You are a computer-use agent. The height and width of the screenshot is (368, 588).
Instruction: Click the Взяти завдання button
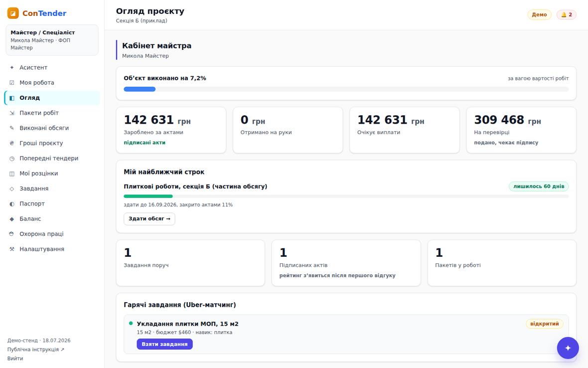(x=164, y=344)
